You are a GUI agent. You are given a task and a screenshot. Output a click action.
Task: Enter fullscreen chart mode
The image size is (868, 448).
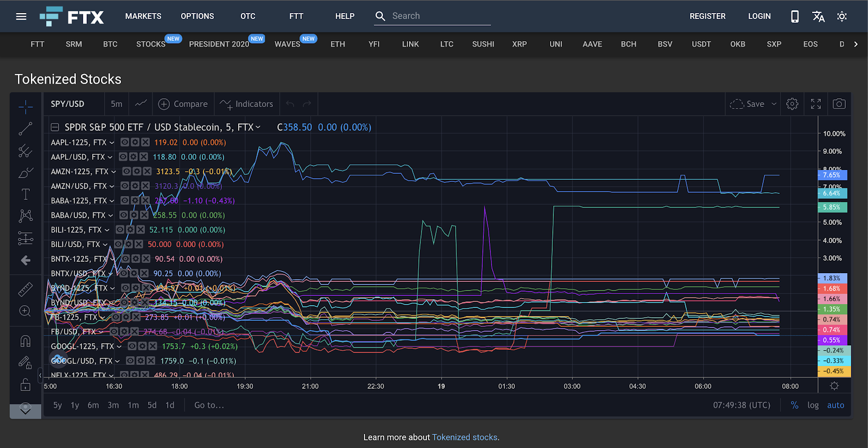pos(816,104)
